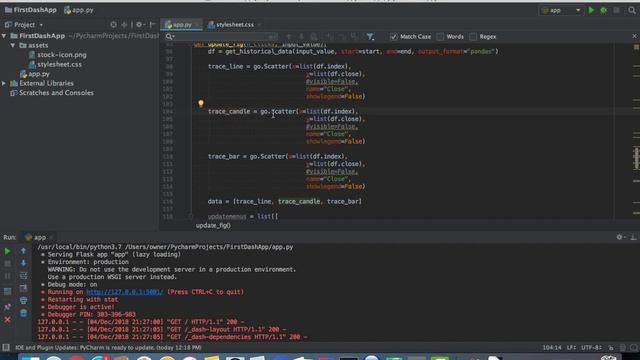
Task: Open the 127.0.0.1 server link in console
Action: [124, 292]
